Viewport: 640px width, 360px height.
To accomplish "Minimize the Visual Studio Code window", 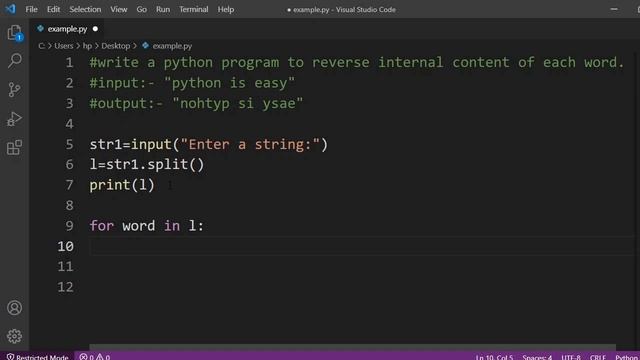I will click(x=614, y=9).
